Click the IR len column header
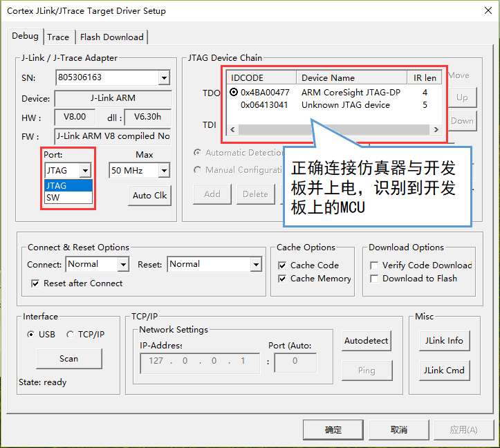500x448 pixels. pyautogui.click(x=425, y=77)
